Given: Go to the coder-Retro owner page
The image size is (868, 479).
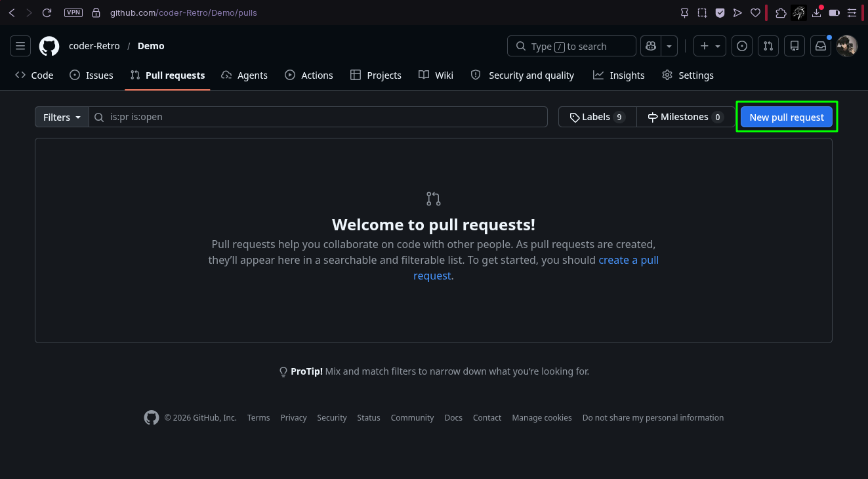Looking at the screenshot, I should tap(94, 46).
